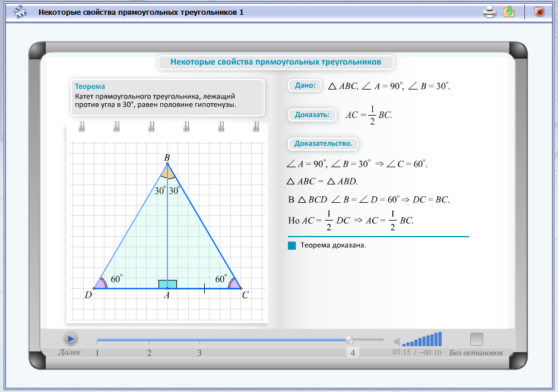558x392 pixels.
Task: Click the 'Дано:' label button
Action: pyautogui.click(x=305, y=85)
